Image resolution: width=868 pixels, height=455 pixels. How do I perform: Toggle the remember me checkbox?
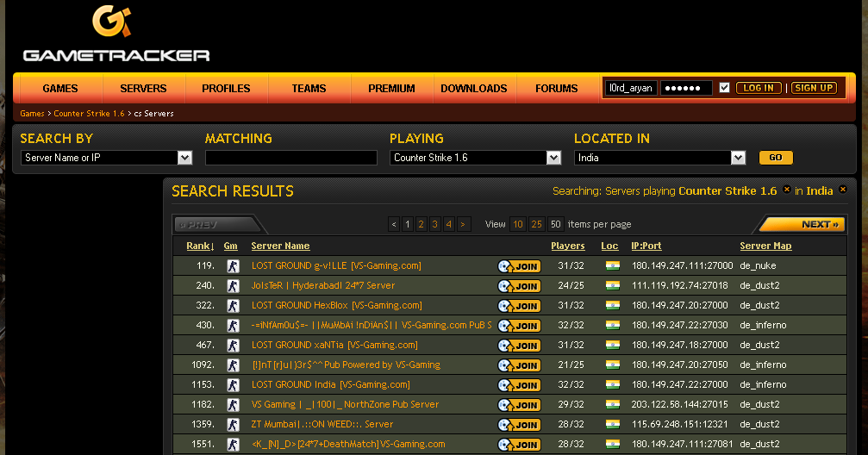pyautogui.click(x=724, y=87)
